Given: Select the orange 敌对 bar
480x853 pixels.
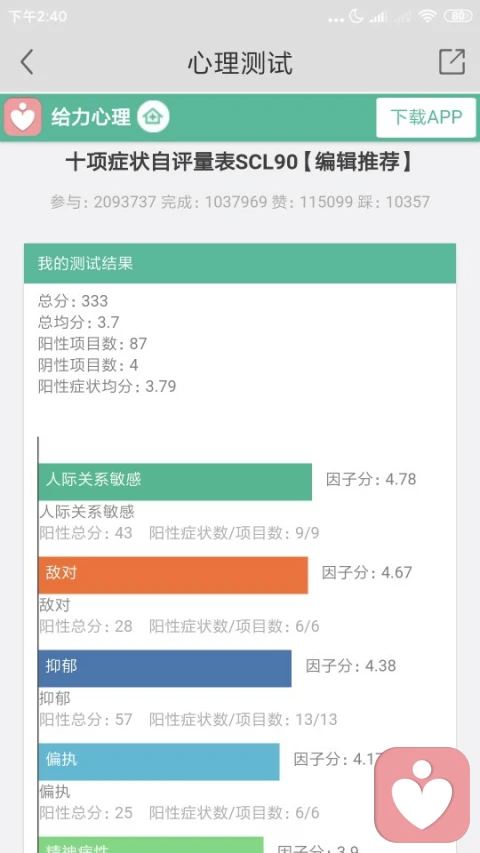Looking at the screenshot, I should 173,575.
